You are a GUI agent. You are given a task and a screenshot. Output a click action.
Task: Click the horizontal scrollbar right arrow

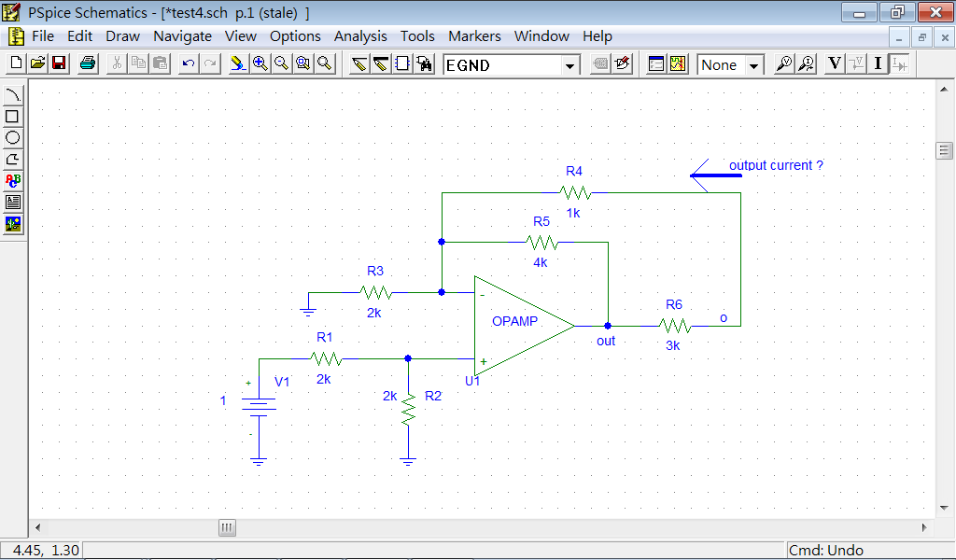pyautogui.click(x=924, y=527)
